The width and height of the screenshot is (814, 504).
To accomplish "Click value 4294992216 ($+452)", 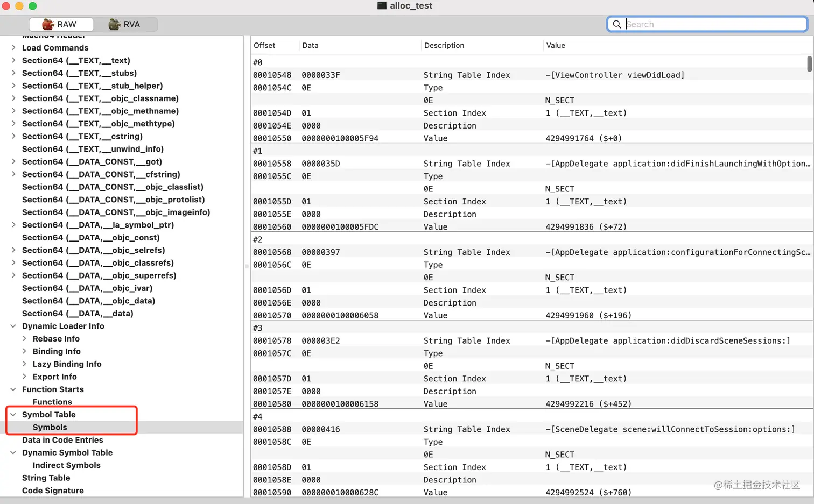I will 588,404.
